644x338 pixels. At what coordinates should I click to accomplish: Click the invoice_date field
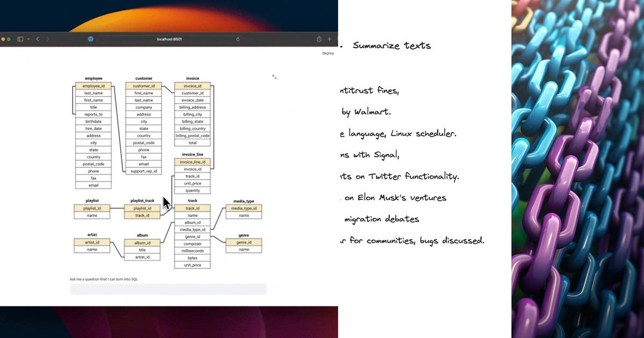point(192,100)
